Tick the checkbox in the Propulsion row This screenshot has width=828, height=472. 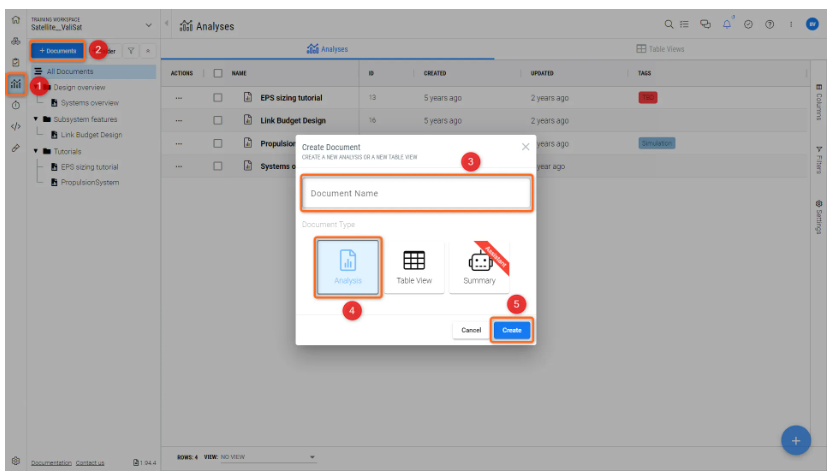click(x=218, y=144)
